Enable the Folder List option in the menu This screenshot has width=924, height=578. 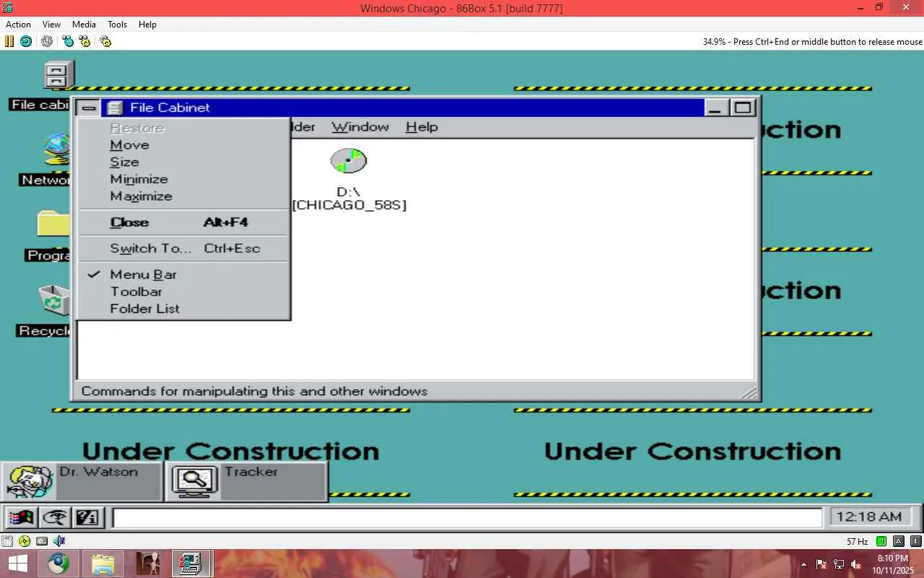click(183, 309)
